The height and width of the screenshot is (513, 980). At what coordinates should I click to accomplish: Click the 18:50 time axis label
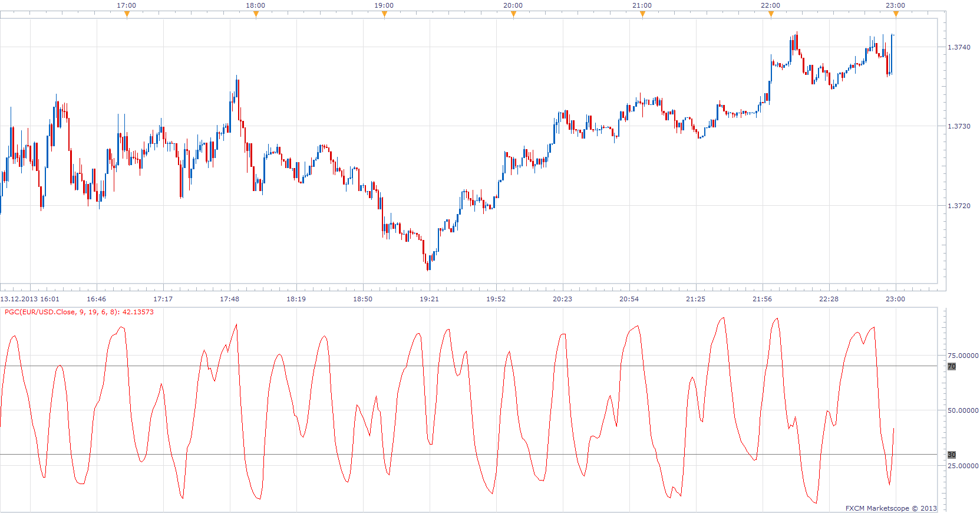(x=363, y=299)
